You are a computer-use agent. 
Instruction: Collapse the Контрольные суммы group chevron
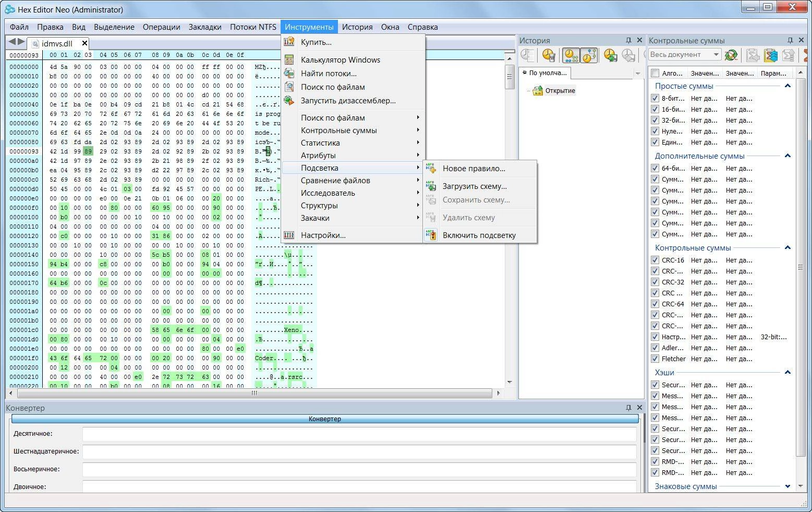787,247
